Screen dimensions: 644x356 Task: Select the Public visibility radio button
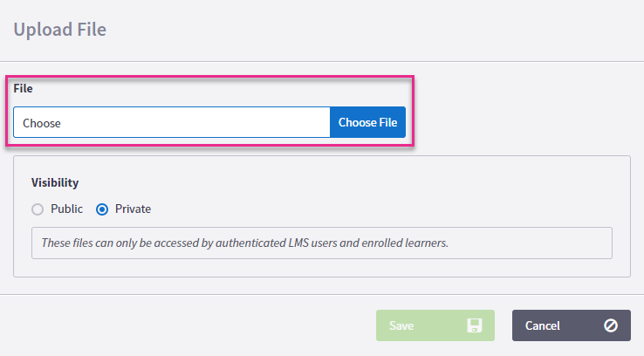pyautogui.click(x=38, y=209)
